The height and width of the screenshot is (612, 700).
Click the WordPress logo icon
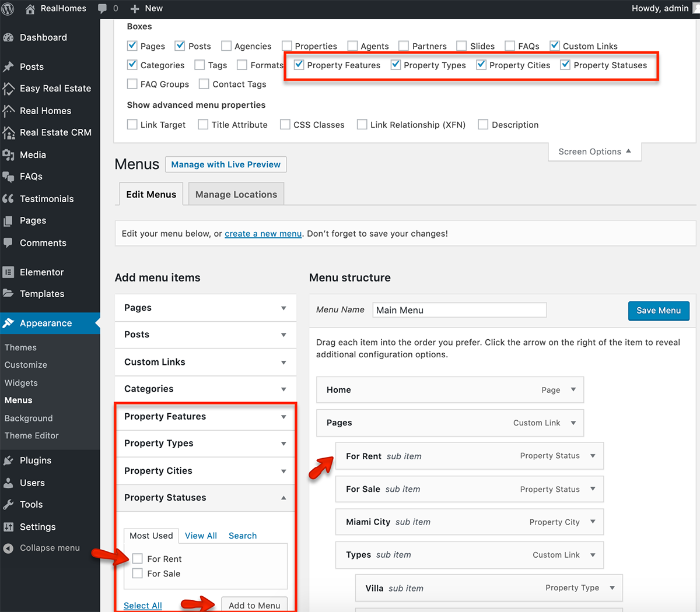coord(8,8)
